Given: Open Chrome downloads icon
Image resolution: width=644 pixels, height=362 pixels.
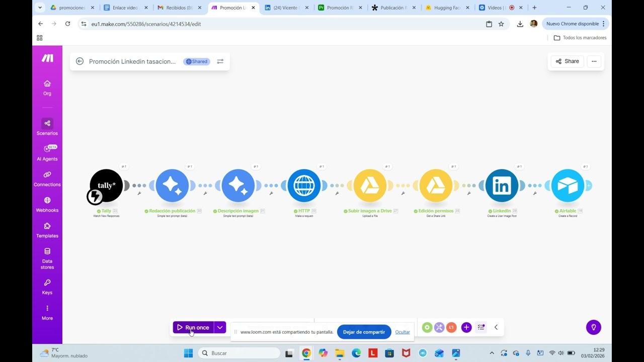Looking at the screenshot, I should 520,24.
